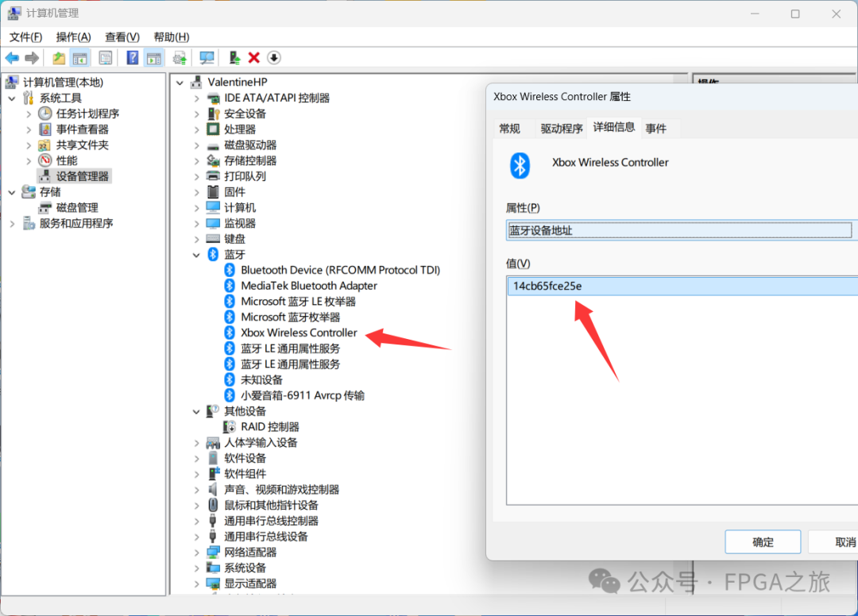This screenshot has height=616, width=858.
Task: Select 计算机管理(本地) root node
Action: click(63, 82)
